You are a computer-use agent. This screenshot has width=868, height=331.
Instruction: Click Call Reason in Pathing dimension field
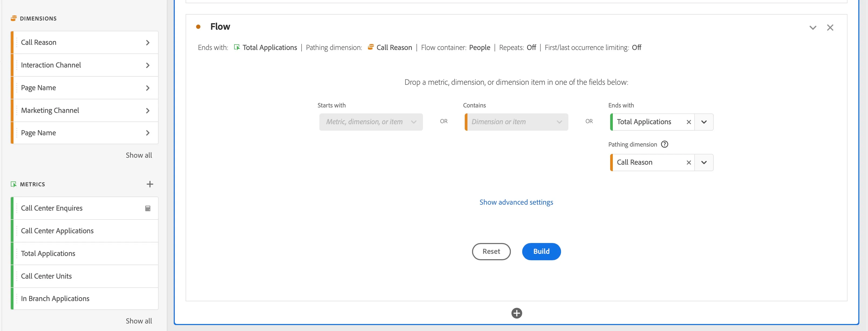634,162
